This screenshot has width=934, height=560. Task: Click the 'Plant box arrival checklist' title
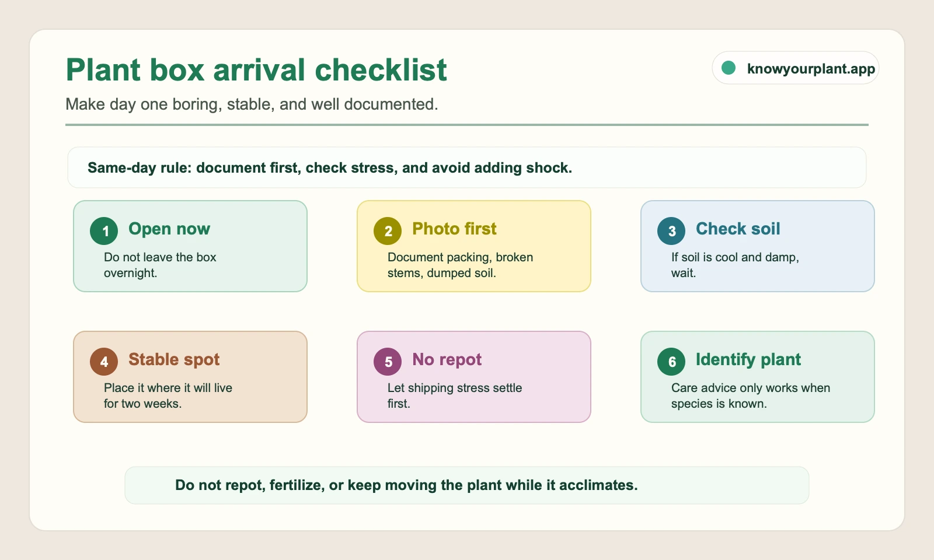click(256, 70)
